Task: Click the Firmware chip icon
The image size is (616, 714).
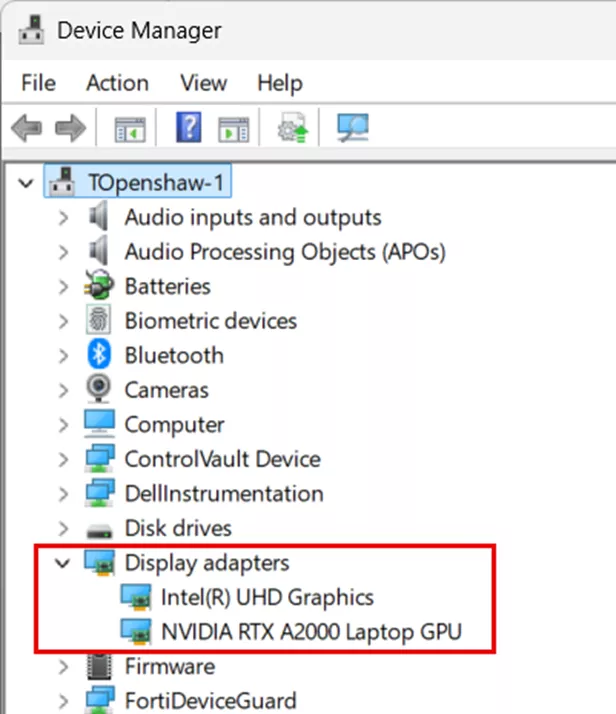Action: [x=99, y=666]
